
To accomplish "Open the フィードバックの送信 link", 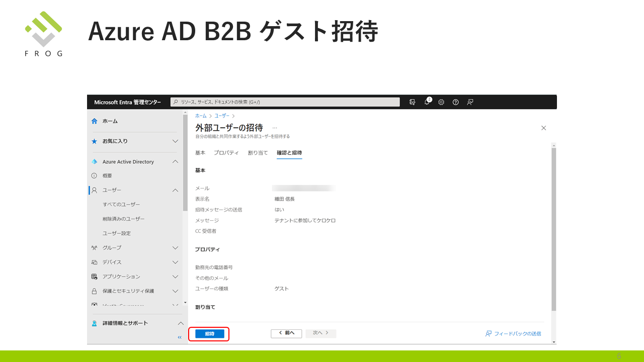I will tap(513, 334).
